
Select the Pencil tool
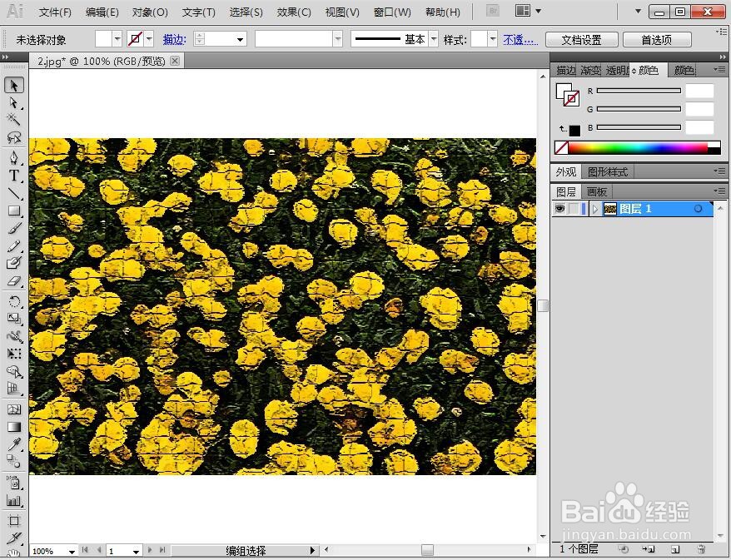pyautogui.click(x=14, y=245)
